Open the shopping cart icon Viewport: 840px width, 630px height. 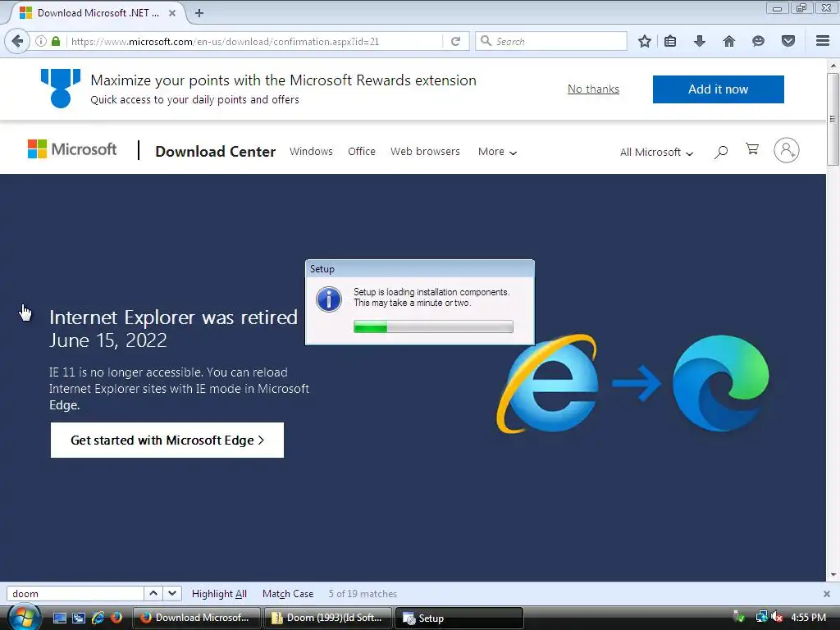pos(752,149)
